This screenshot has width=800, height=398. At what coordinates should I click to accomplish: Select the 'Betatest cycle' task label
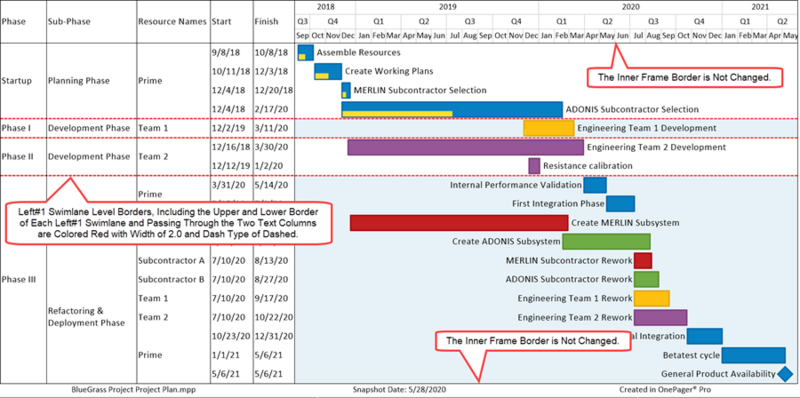click(x=691, y=355)
